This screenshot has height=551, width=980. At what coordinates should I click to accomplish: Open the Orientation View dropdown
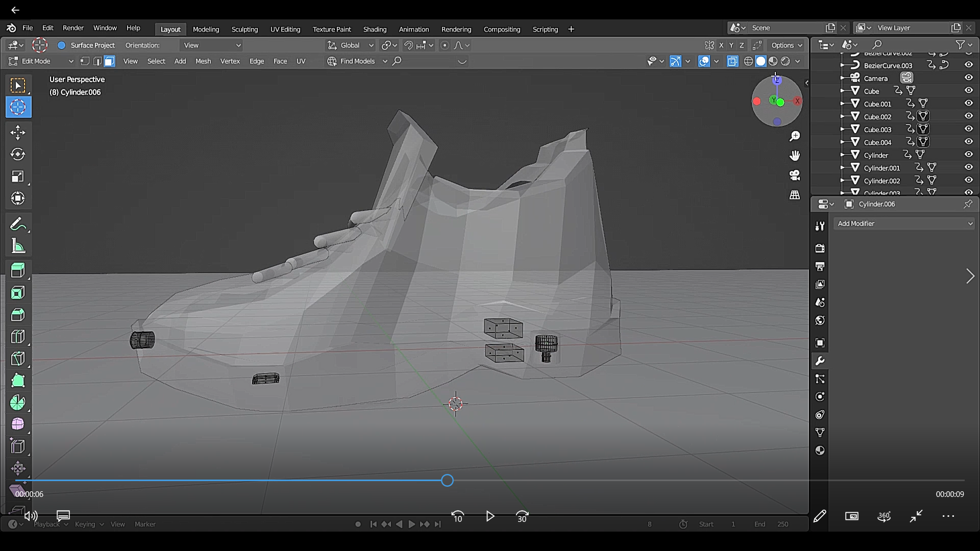pyautogui.click(x=212, y=45)
